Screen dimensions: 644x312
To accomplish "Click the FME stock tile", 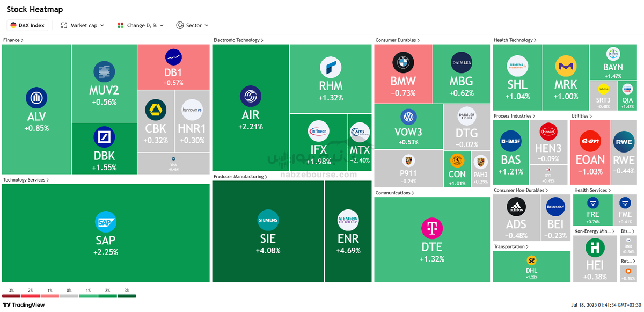I will tap(625, 211).
